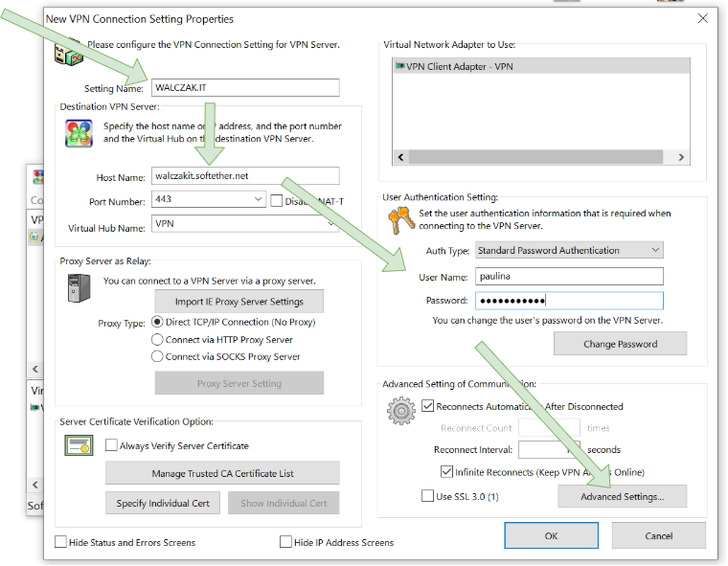Screen dimensions: 728x566
Task: Click the server certificate icon
Action: [x=79, y=445]
